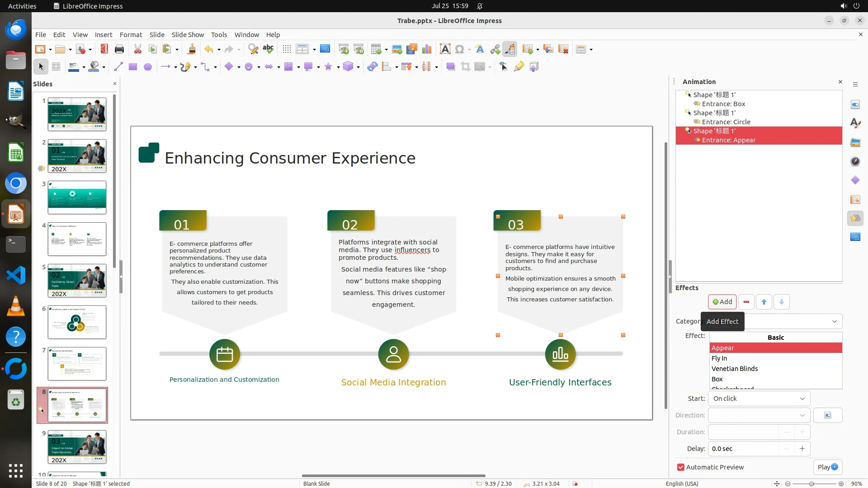Click the Insert Text Box icon

445,49
